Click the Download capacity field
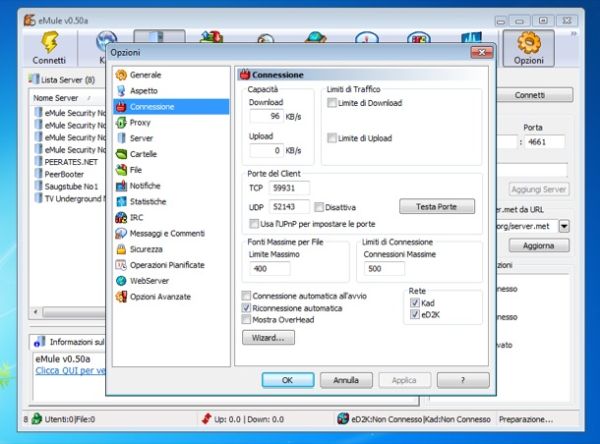The width and height of the screenshot is (600, 444). (266, 116)
